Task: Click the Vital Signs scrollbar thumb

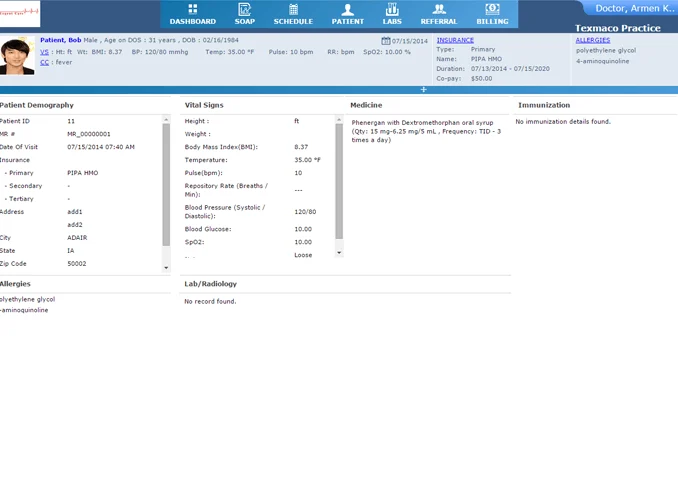Action: [x=339, y=180]
